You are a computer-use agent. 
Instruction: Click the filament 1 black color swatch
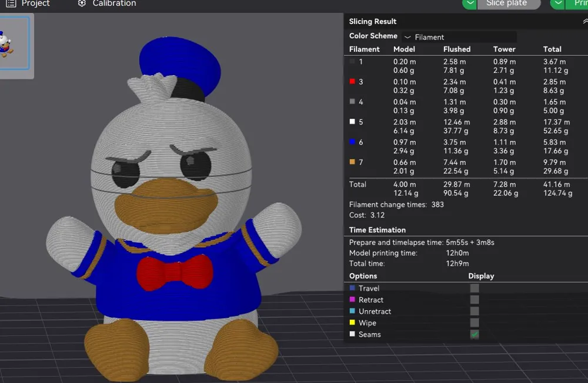(x=352, y=61)
